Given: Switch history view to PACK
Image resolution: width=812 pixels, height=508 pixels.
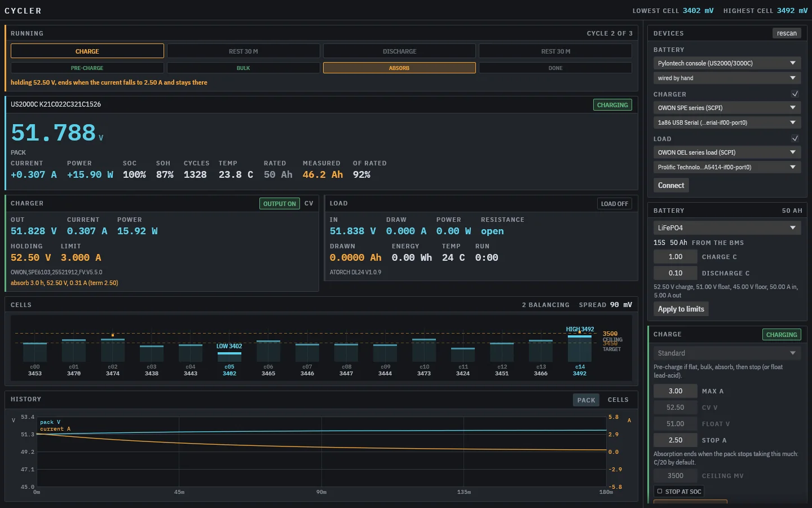Looking at the screenshot, I should click(x=586, y=400).
